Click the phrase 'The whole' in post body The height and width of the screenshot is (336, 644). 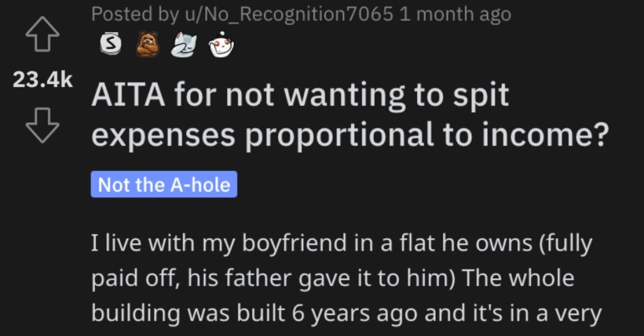(x=518, y=278)
